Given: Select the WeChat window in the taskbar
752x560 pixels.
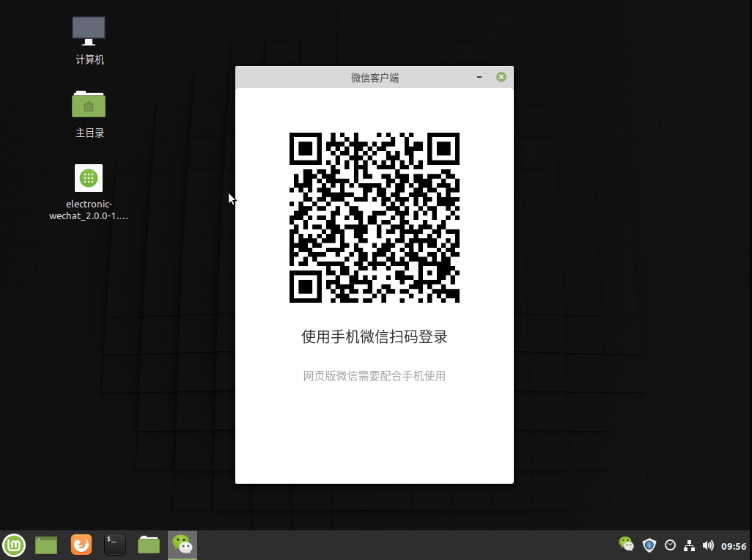Looking at the screenshot, I should coord(183,545).
